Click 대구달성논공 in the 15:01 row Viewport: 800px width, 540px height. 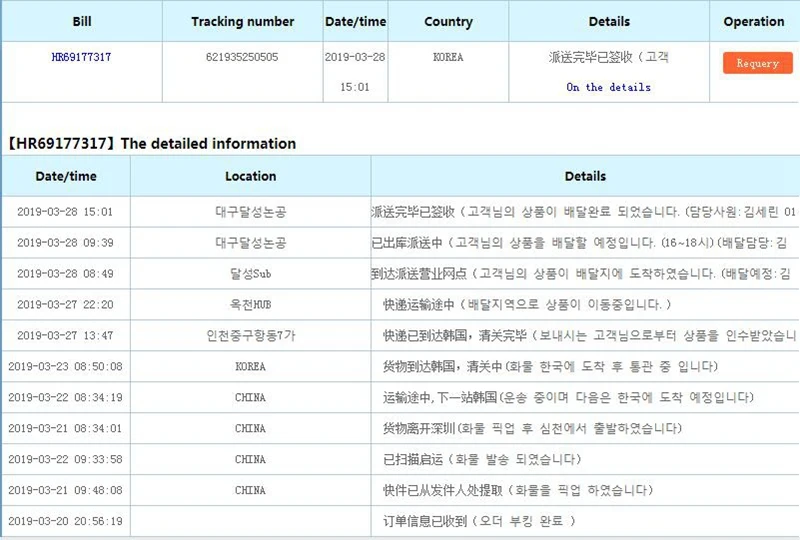pos(251,212)
